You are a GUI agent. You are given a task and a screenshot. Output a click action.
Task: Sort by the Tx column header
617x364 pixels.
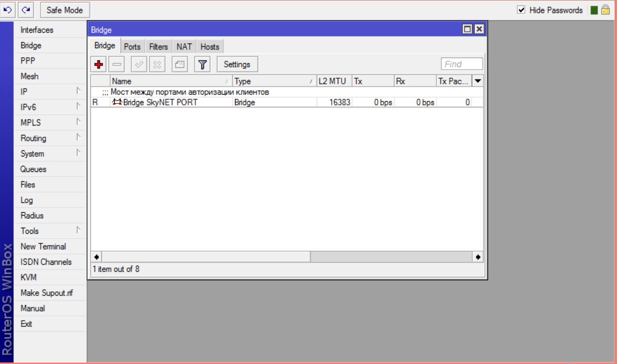pyautogui.click(x=373, y=81)
